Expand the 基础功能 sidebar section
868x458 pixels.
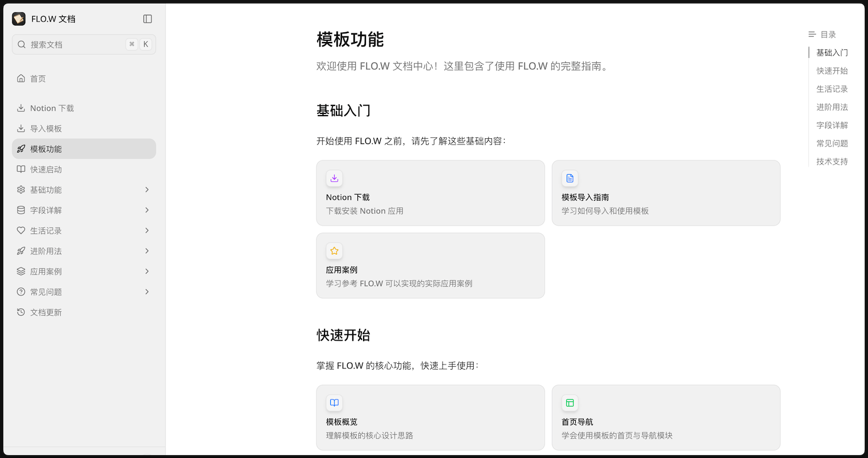tap(147, 189)
